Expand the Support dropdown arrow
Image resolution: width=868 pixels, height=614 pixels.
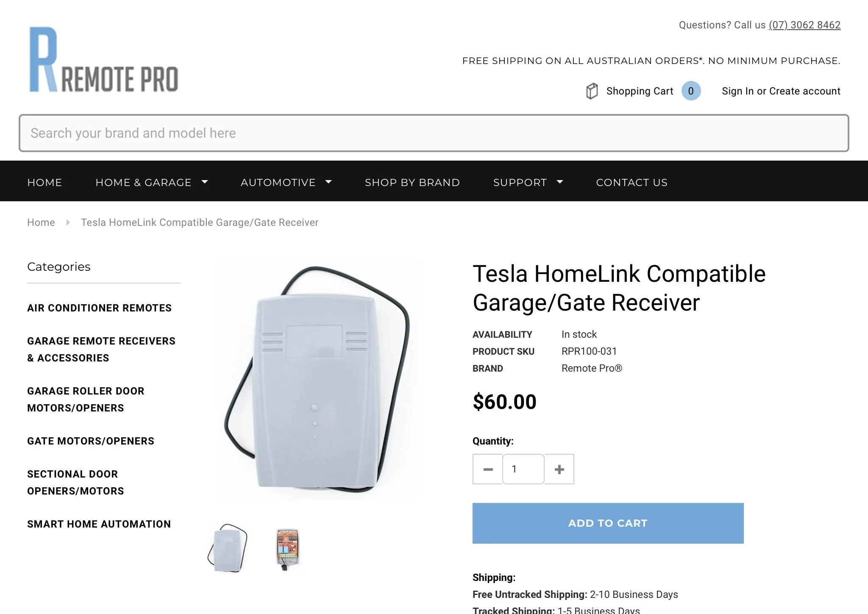tap(560, 182)
